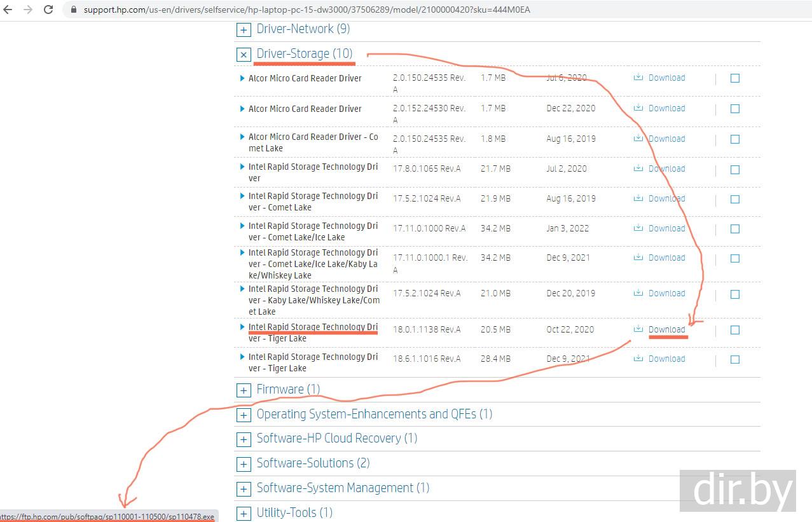Viewport: 812px width, 522px height.
Task: Open the Utility-Tools (1) category heading
Action: pos(294,512)
